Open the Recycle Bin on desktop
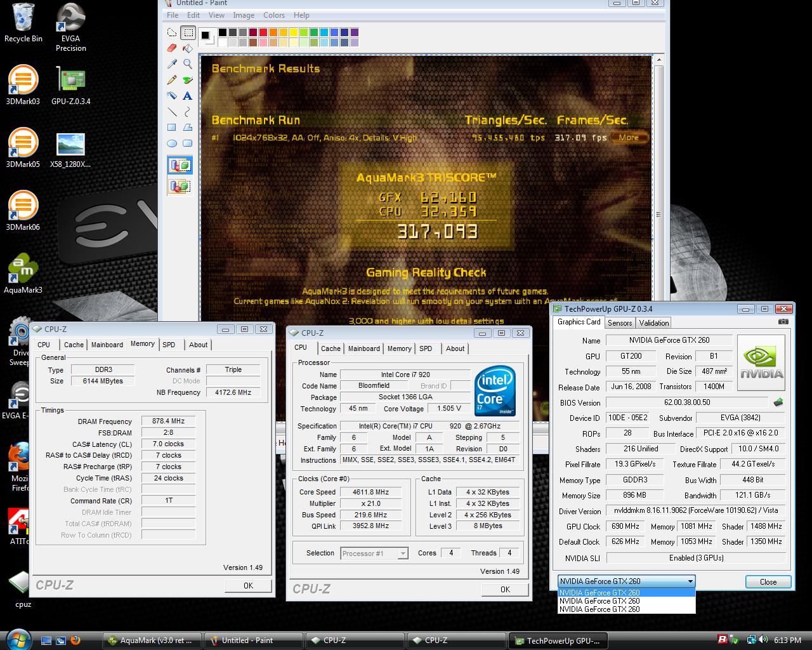The width and height of the screenshot is (812, 650). click(23, 23)
